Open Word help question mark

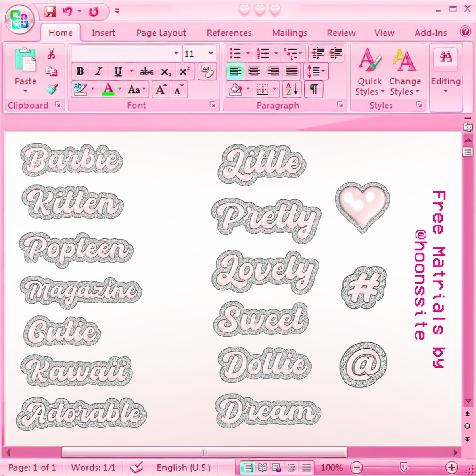point(465,31)
